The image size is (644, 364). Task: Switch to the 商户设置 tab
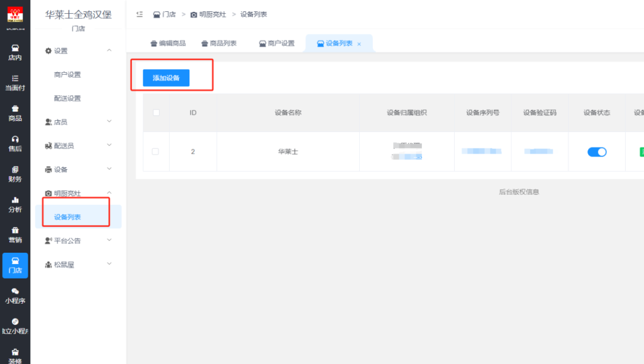[277, 43]
